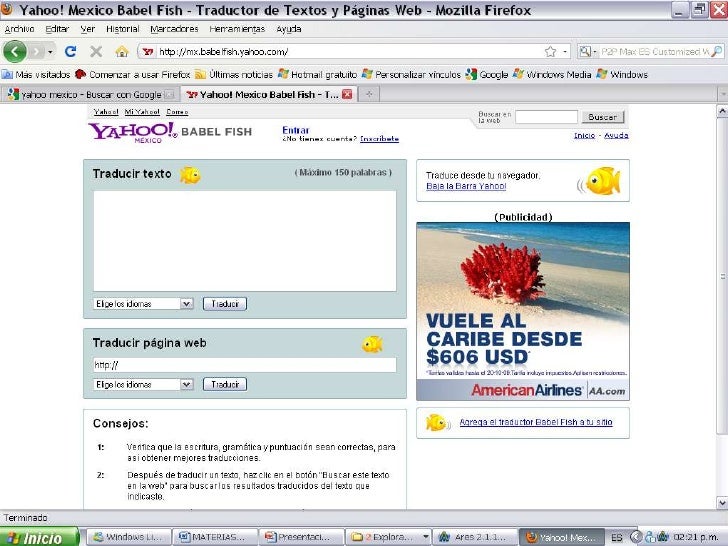Image resolution: width=728 pixels, height=546 pixels.
Task: Click the ES language indicator in tray
Action: click(616, 538)
